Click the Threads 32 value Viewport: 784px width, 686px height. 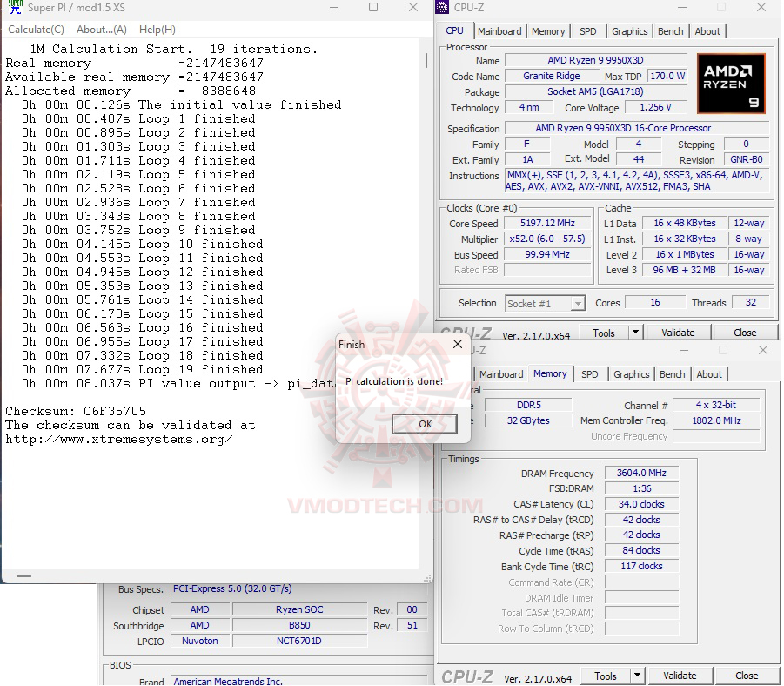tap(751, 302)
